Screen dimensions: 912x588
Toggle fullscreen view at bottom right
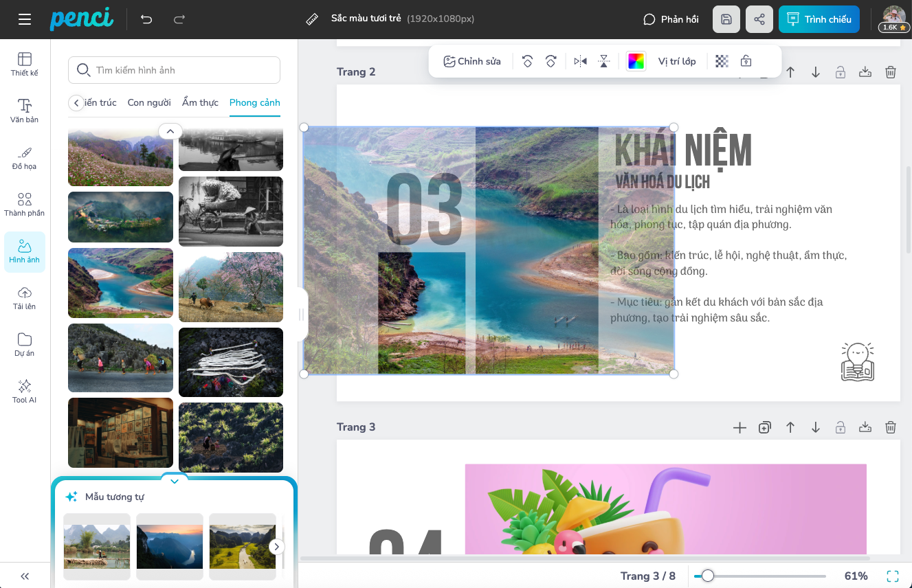[x=892, y=576]
